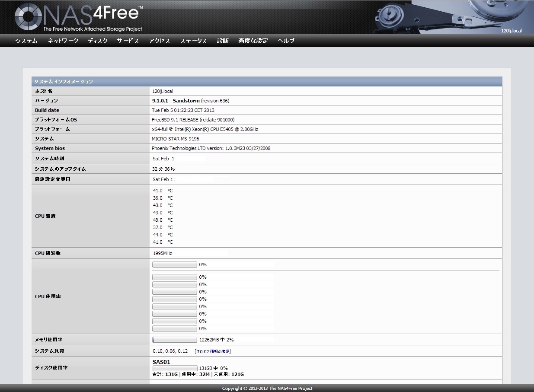This screenshot has width=534, height=392.
Task: Click the Phoenix Technologies BIOS value
Action: 211,148
